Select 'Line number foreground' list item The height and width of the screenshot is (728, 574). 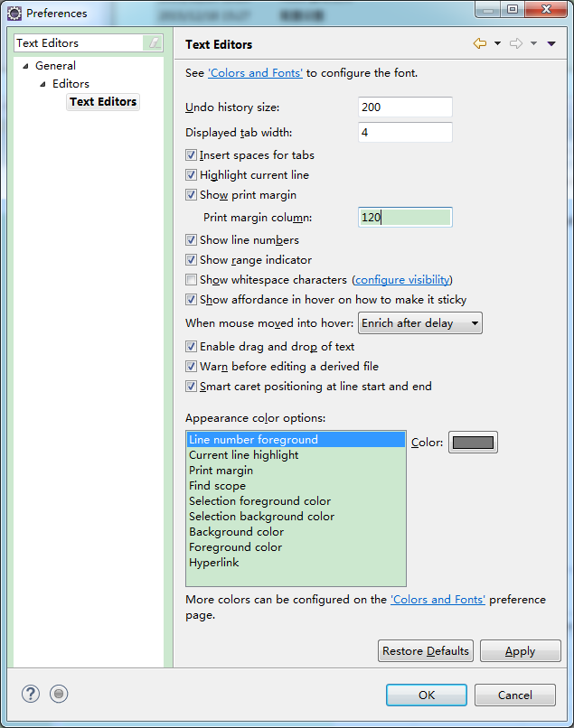pyautogui.click(x=296, y=440)
